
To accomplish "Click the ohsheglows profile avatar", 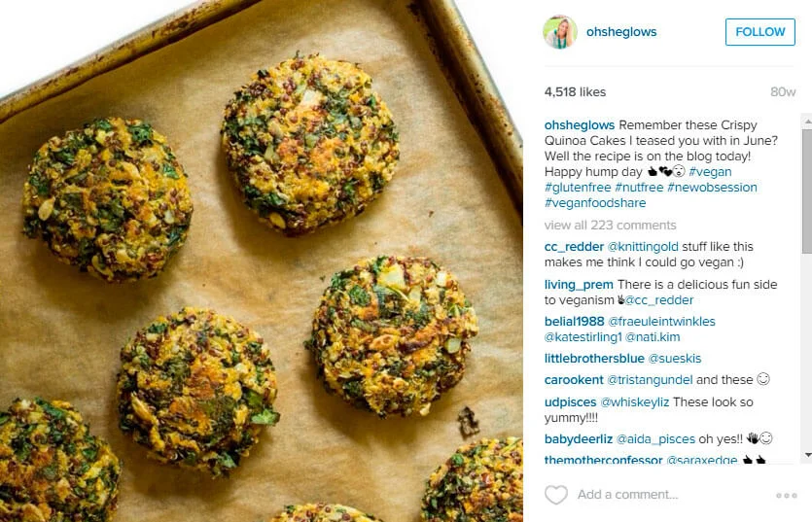I will click(560, 32).
